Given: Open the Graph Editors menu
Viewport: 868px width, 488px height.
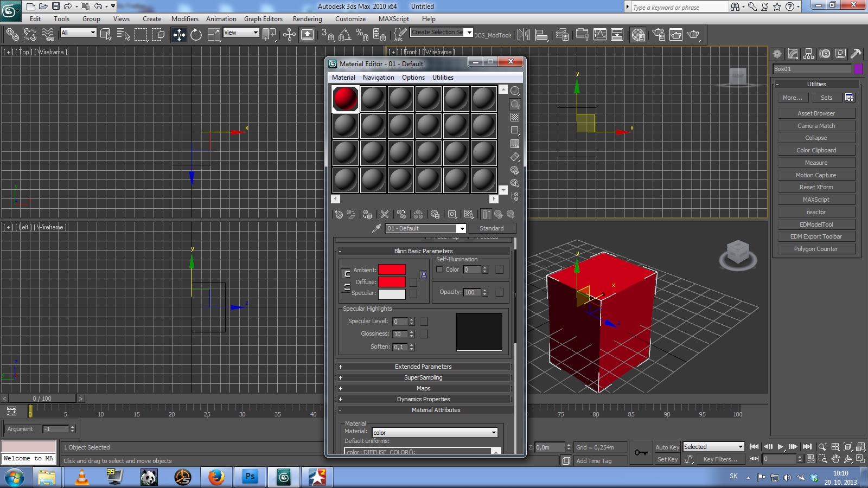Looking at the screenshot, I should coord(263,18).
